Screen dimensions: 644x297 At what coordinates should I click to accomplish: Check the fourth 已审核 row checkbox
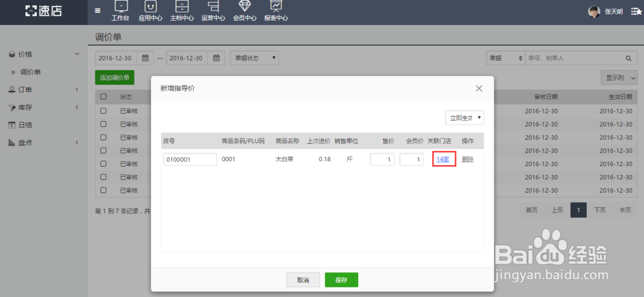pyautogui.click(x=104, y=150)
